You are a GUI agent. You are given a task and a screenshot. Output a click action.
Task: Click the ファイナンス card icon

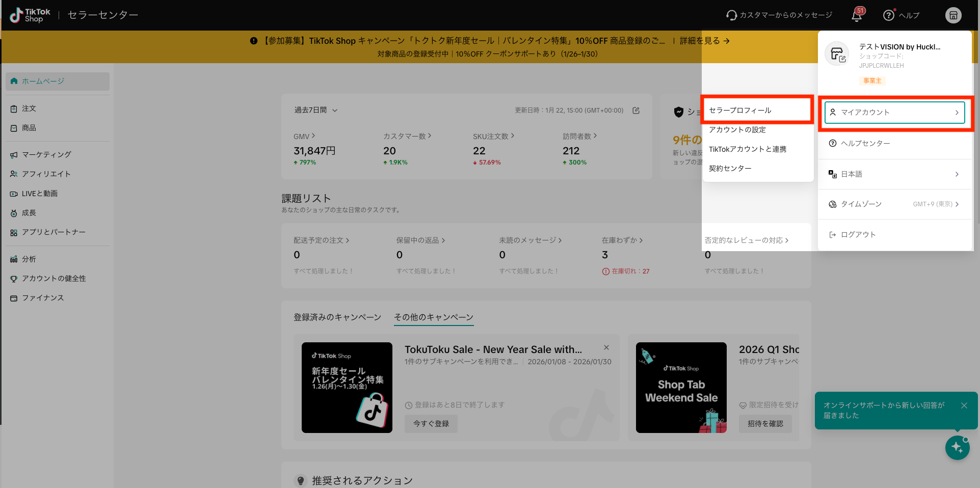[14, 298]
